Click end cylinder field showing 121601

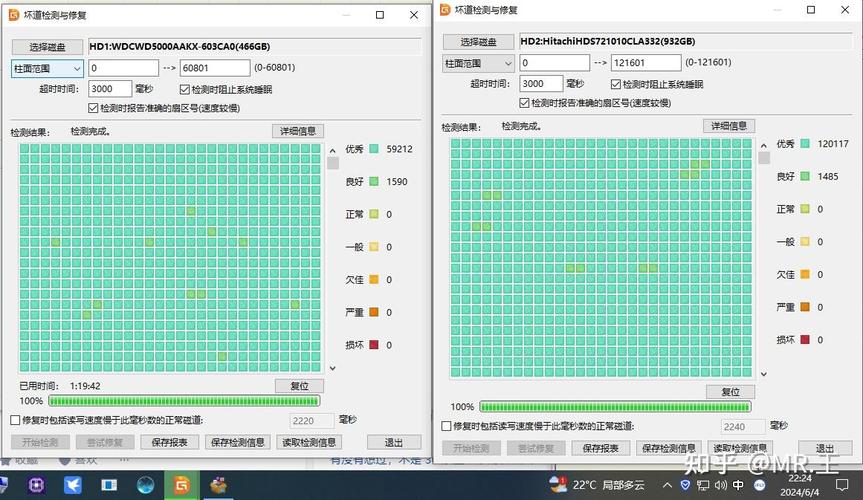click(646, 63)
